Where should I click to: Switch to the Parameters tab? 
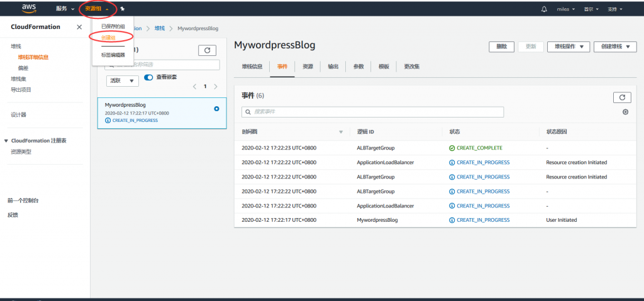[x=358, y=67]
